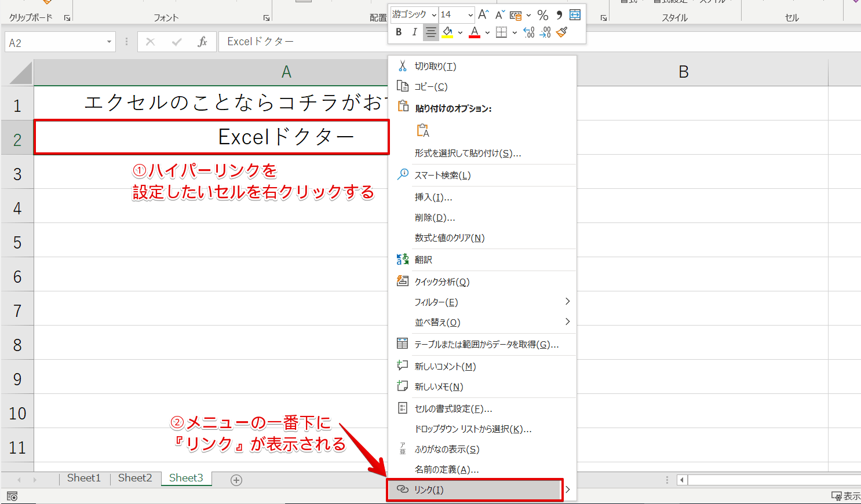Decrease decimal places icon
Image resolution: width=861 pixels, height=504 pixels.
click(545, 32)
